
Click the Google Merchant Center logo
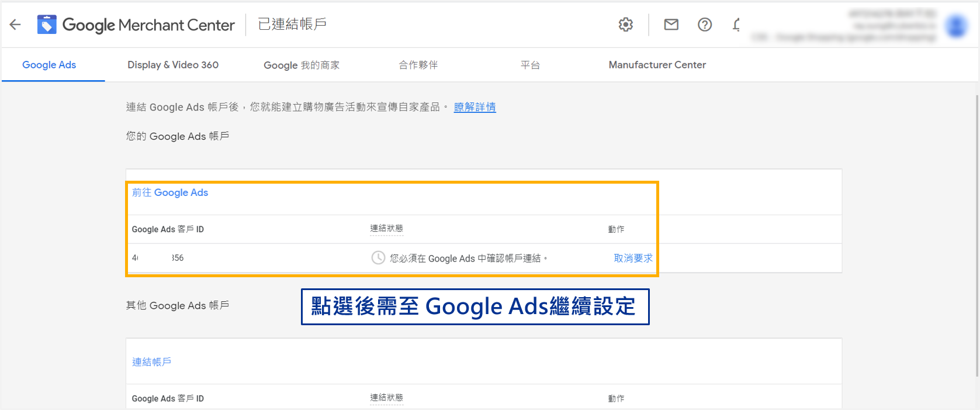[x=136, y=25]
